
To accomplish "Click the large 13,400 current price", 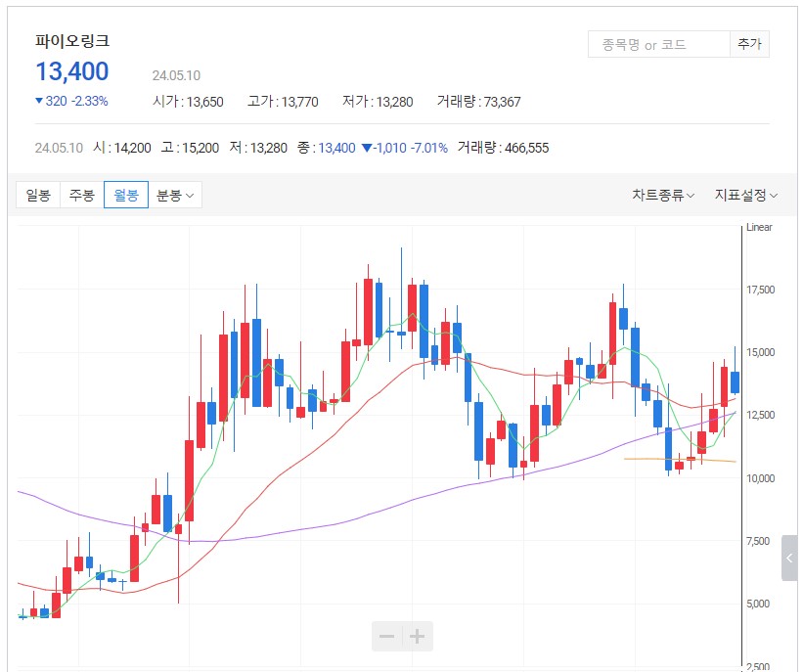I will [72, 71].
